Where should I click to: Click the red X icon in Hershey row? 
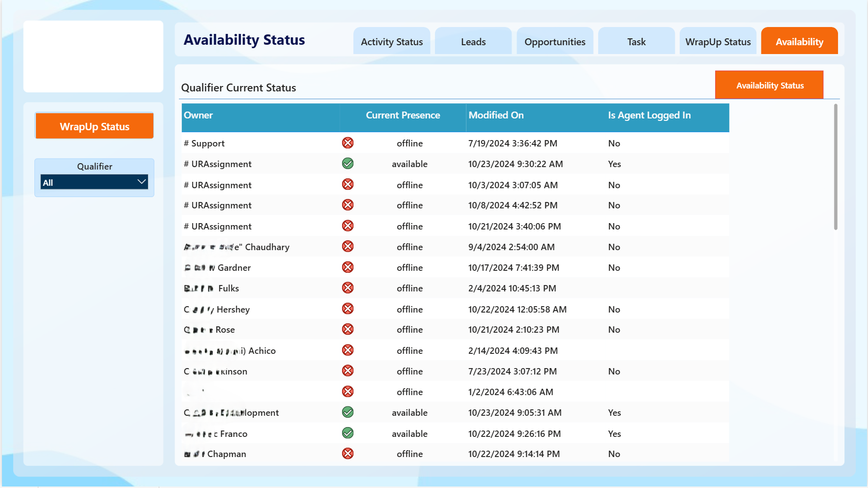click(x=347, y=309)
